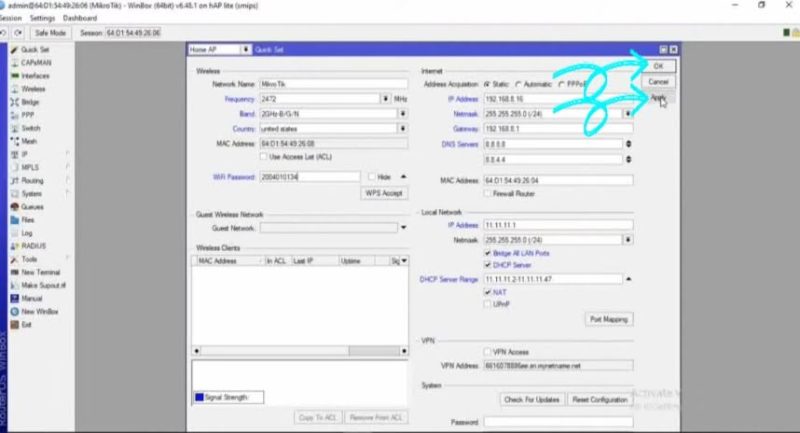Open System sidebar item

click(x=27, y=194)
